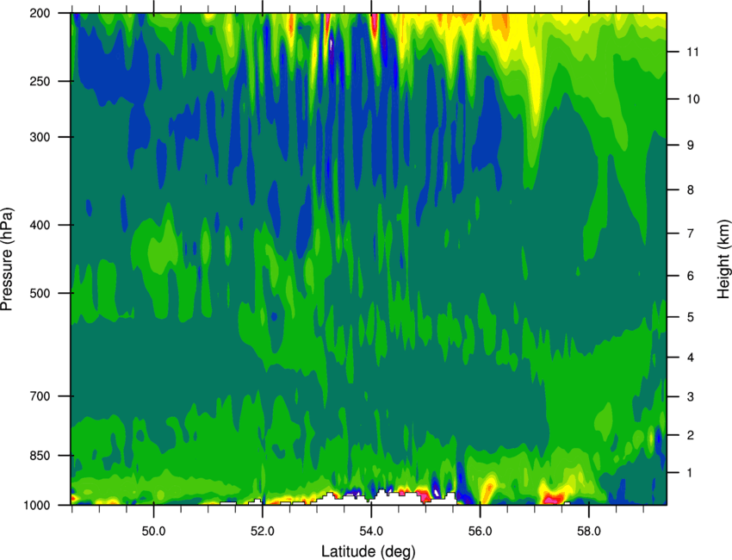732x560 pixels.
Task: Pick the 3 km height label
Action: (691, 396)
